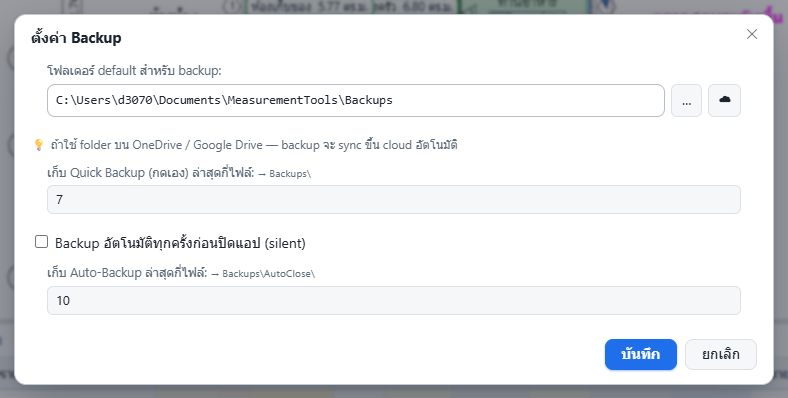The width and height of the screenshot is (788, 398).
Task: Click the 'โฟลเดอร์ default สำหรับ backup:' label
Action: click(x=134, y=70)
